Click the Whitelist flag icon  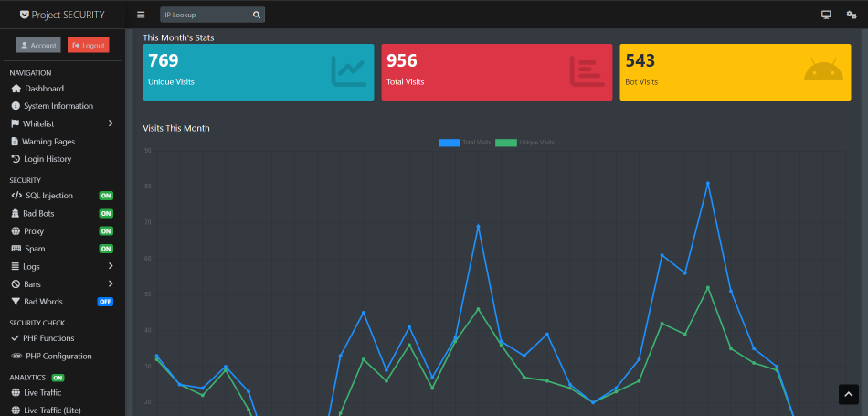pos(15,123)
